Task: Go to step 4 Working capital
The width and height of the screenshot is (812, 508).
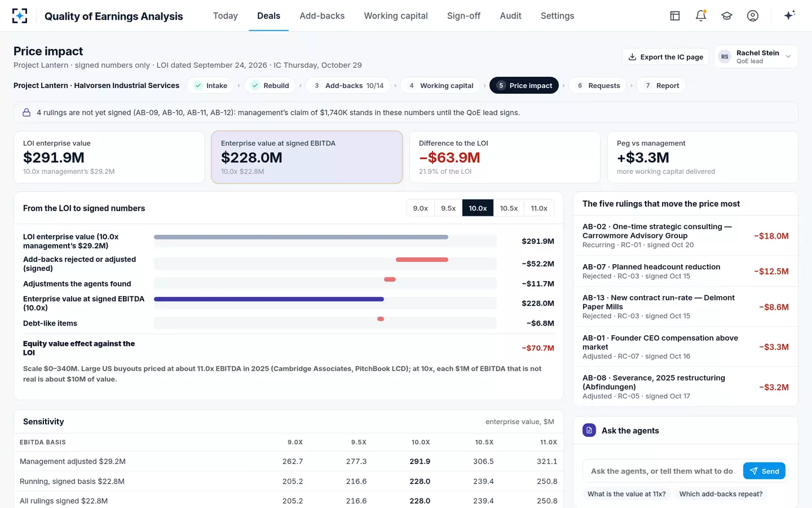Action: pos(440,86)
